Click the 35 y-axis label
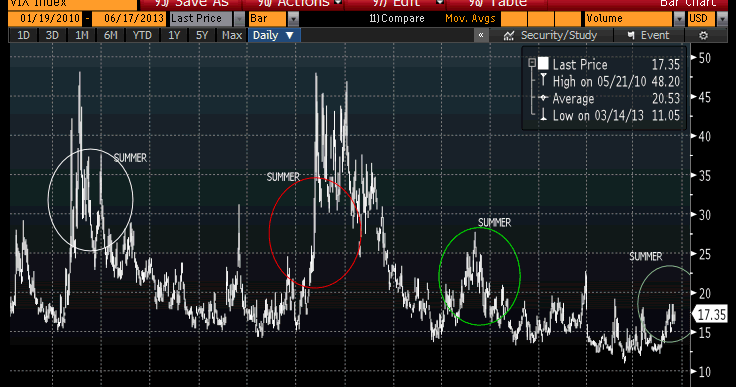 click(705, 176)
